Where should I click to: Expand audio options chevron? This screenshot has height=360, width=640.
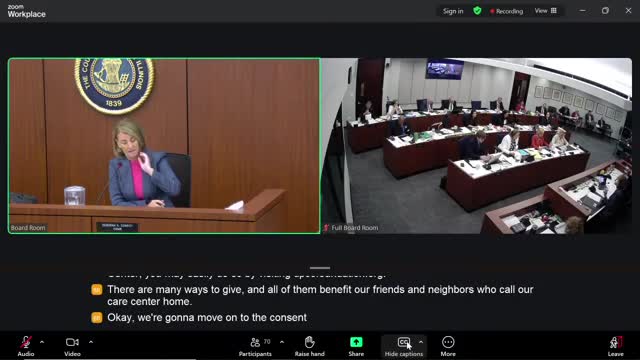tap(42, 342)
